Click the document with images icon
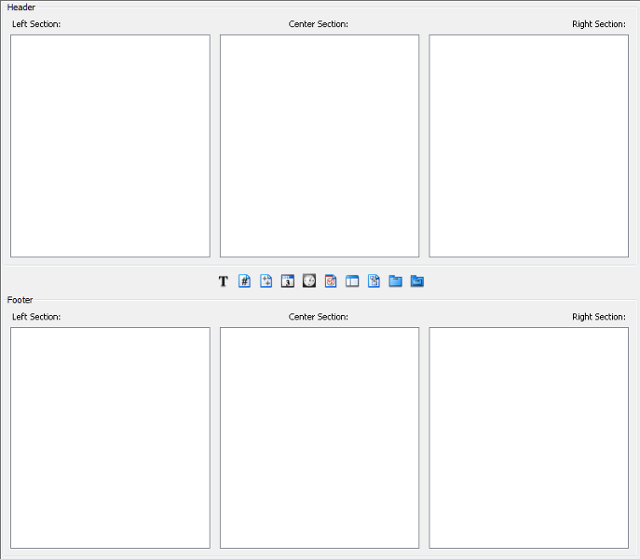This screenshot has width=640, height=559. [374, 281]
